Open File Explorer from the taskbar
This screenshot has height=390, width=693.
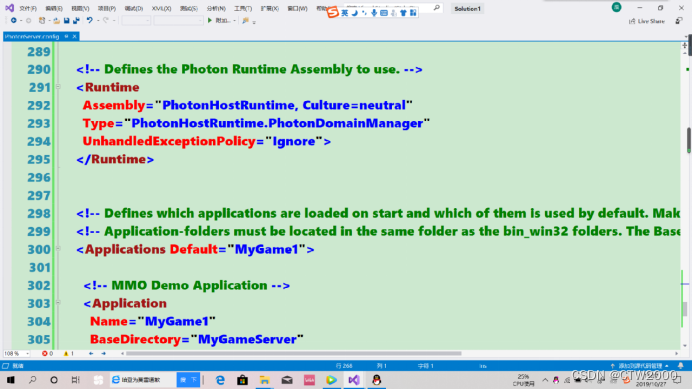pyautogui.click(x=264, y=380)
